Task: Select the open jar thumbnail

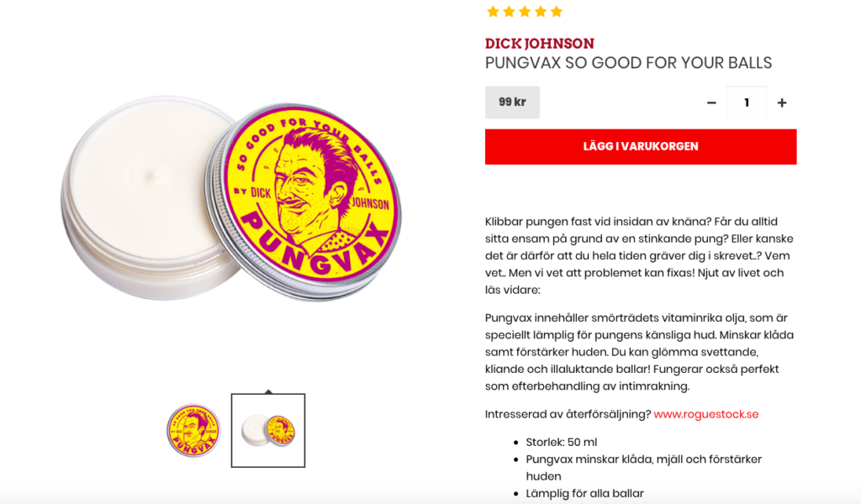Action: click(268, 431)
